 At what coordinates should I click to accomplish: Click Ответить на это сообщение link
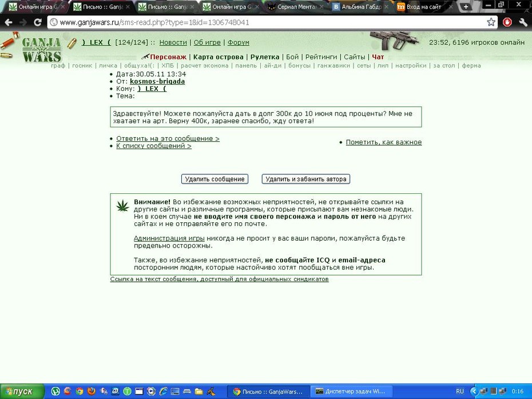point(168,139)
